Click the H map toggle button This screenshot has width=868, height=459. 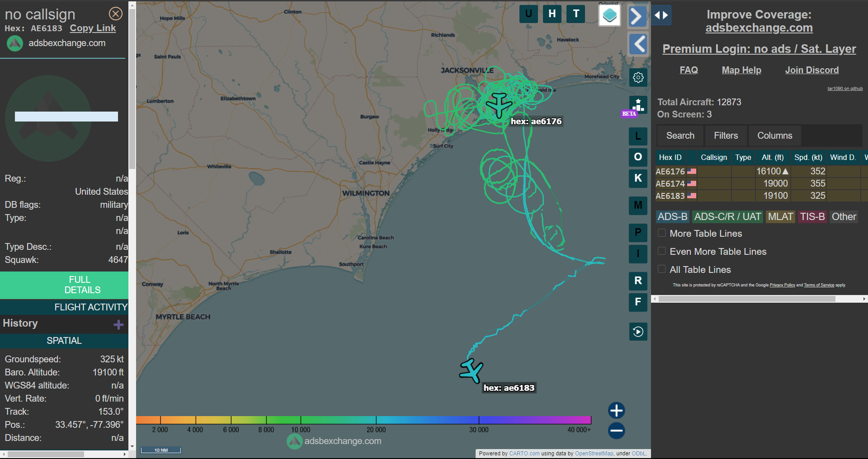[552, 14]
